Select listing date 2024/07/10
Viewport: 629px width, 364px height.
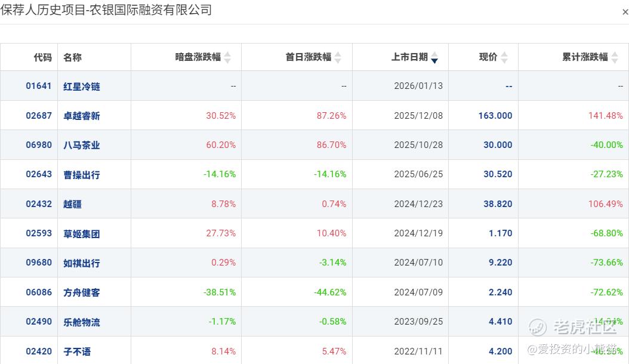[x=418, y=263]
